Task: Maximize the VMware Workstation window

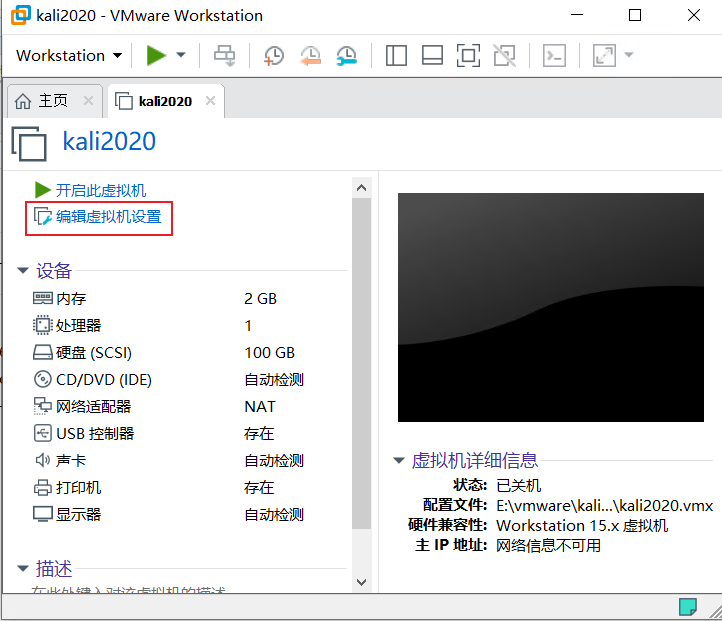Action: pyautogui.click(x=635, y=15)
